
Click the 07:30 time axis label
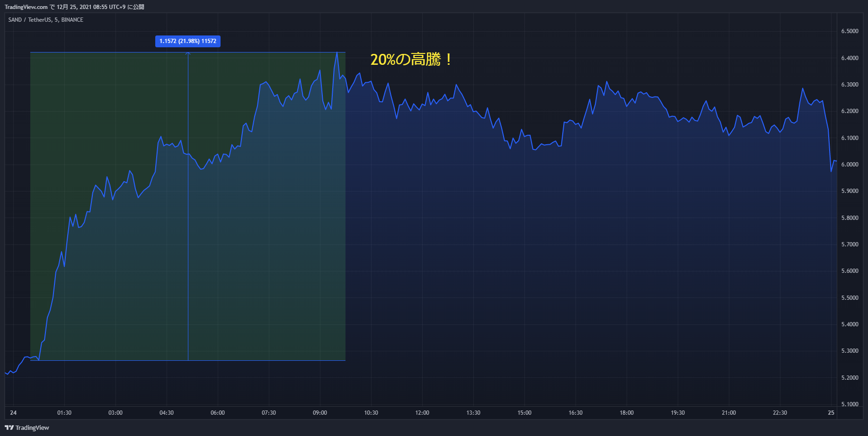(269, 413)
